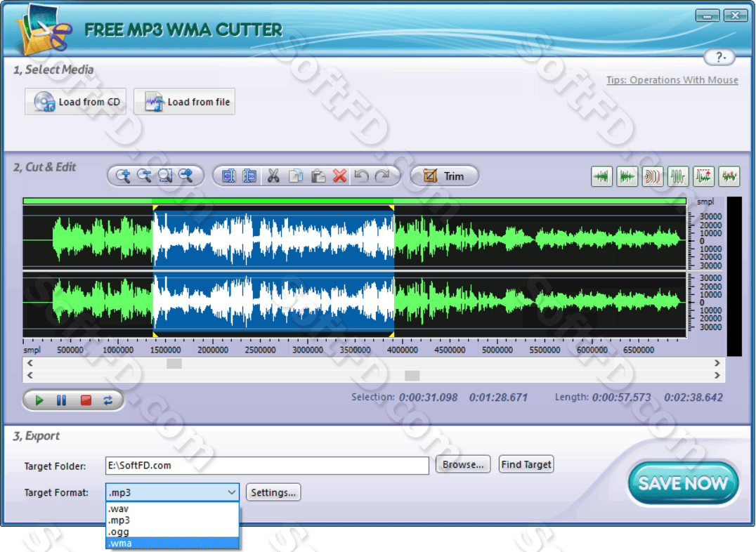This screenshot has height=552, width=756.
Task: Click the green overview bar above waveform
Action: pyautogui.click(x=354, y=201)
